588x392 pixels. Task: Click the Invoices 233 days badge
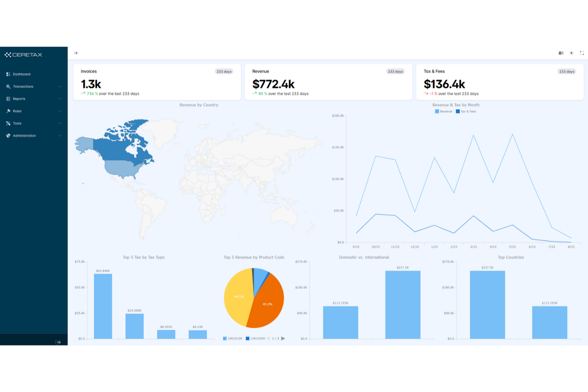(224, 71)
